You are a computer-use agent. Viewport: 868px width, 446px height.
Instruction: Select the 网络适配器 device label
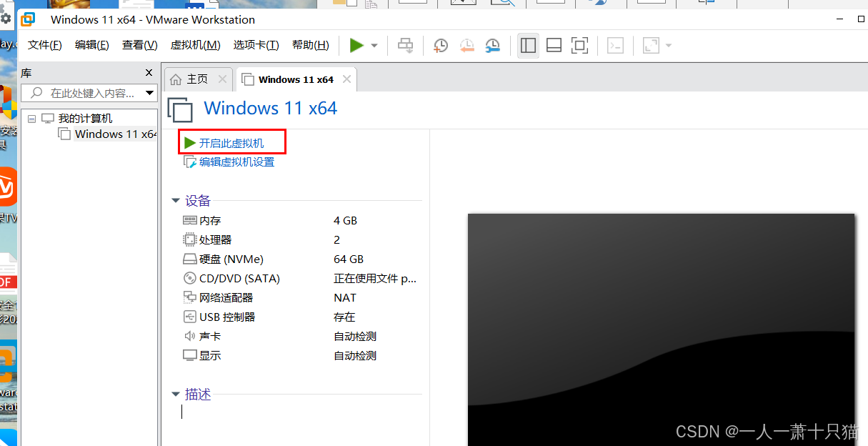click(226, 298)
